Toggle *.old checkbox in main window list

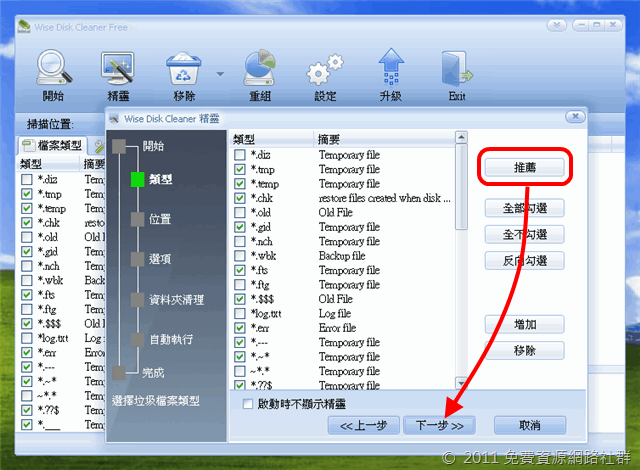click(27, 237)
